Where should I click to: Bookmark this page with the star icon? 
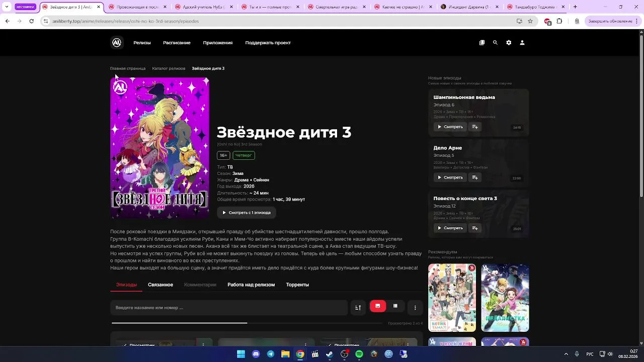click(530, 21)
